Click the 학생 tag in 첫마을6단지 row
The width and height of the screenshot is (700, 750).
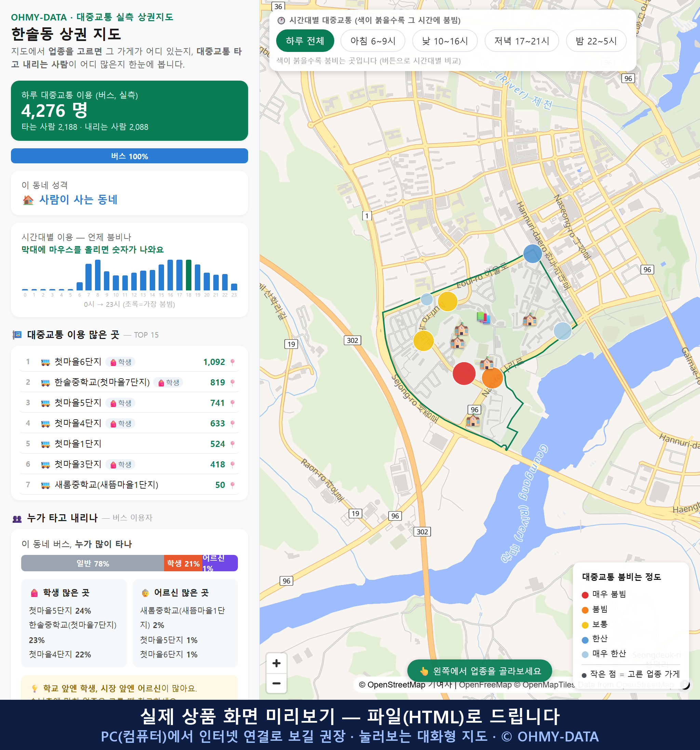click(x=120, y=362)
